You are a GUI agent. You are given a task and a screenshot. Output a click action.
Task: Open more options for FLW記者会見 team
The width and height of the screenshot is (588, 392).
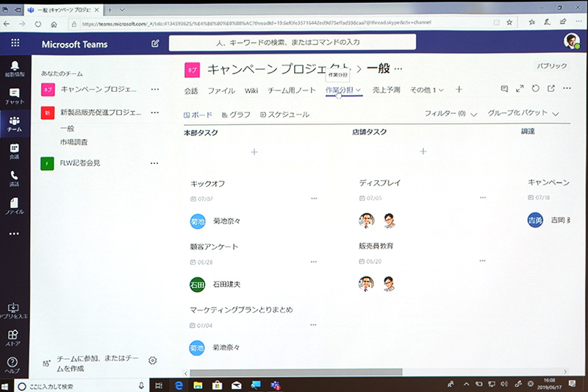(x=154, y=163)
